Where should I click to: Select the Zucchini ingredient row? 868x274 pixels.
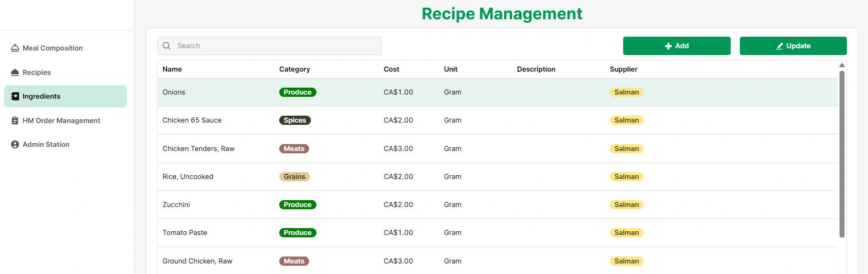[498, 205]
